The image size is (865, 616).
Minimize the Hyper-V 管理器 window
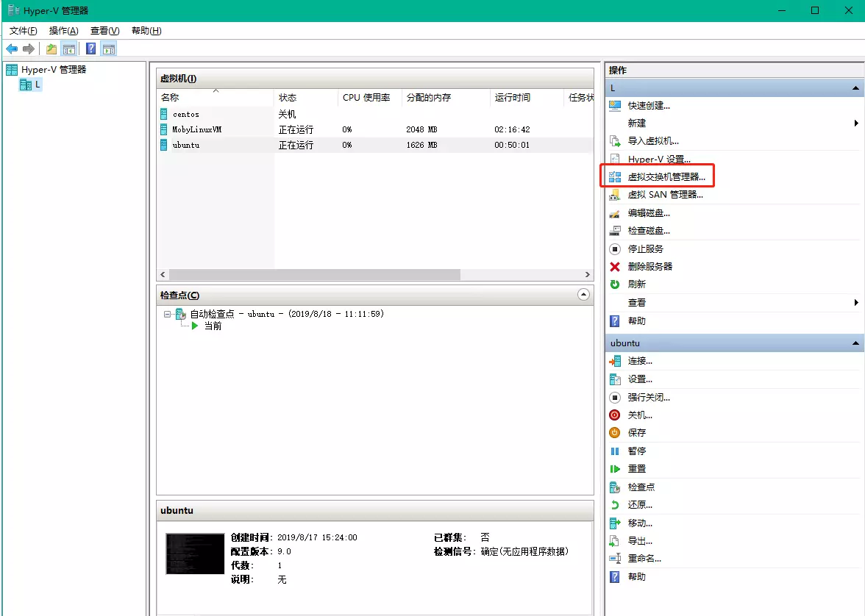[781, 10]
